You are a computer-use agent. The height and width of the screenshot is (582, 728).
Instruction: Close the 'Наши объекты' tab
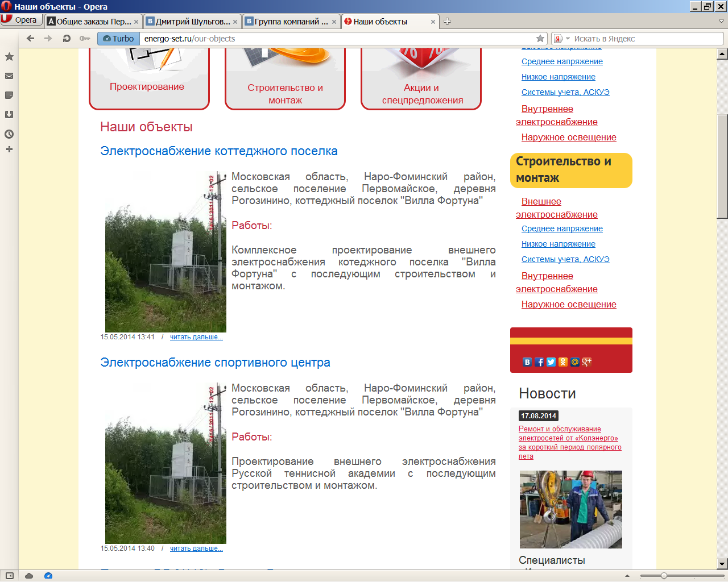(x=433, y=22)
